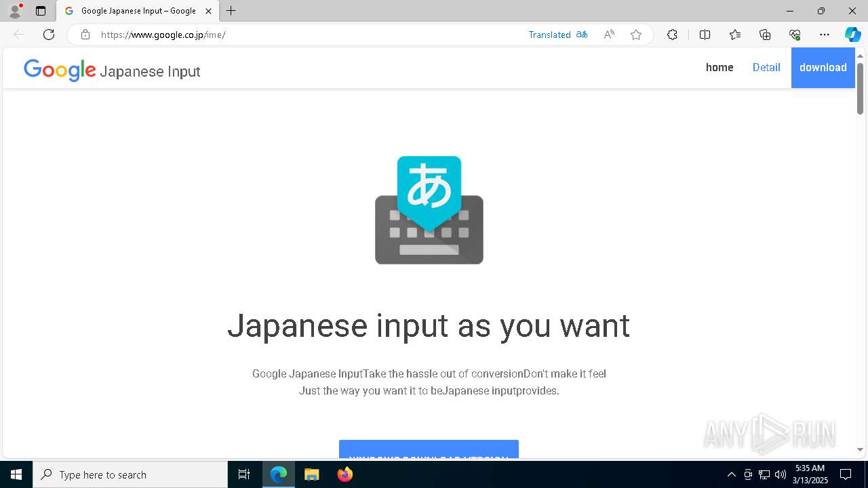Click the partially visible Windows download button
This screenshot has width=868, height=488.
pos(429,449)
